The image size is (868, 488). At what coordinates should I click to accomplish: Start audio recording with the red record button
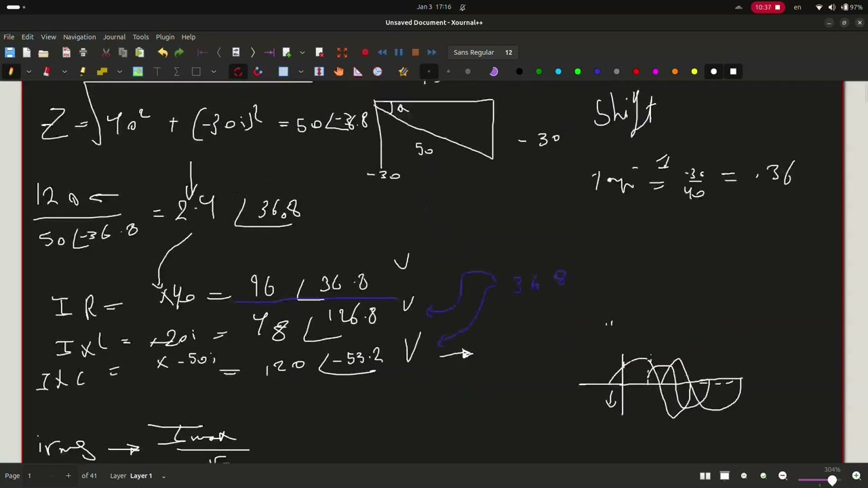tap(365, 52)
